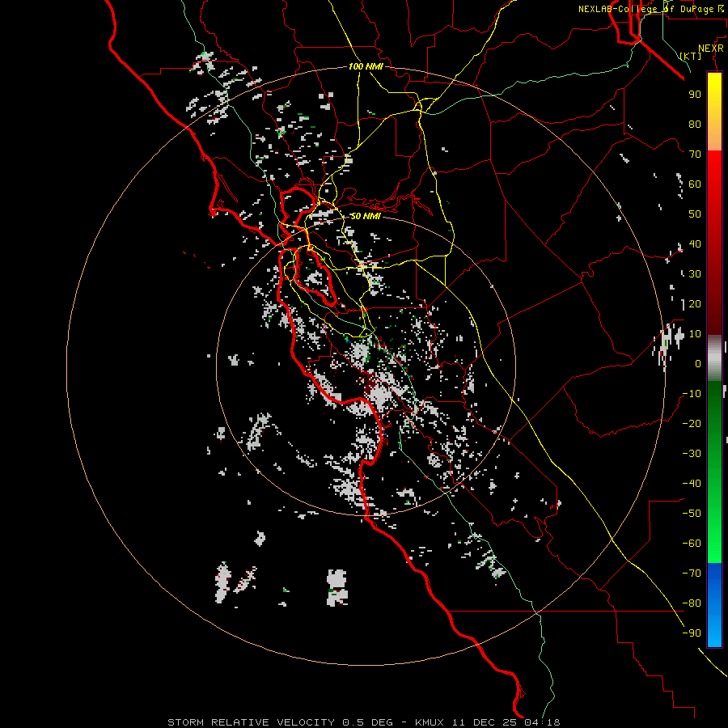The width and height of the screenshot is (728, 728).
Task: Click the positive 60 value on the velocity scale
Action: tap(695, 184)
